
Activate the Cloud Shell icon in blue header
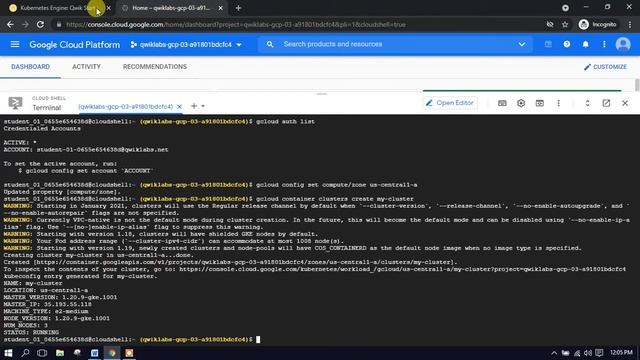548,44
